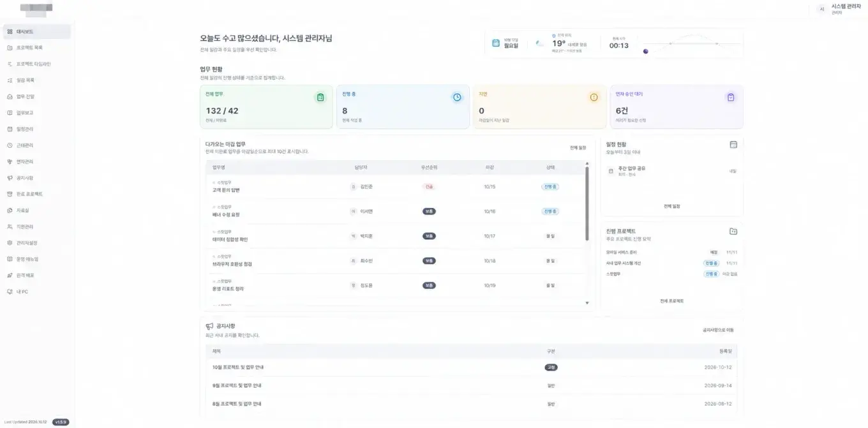Click the folder icon in 진행 프로젝트 panel

pos(733,232)
